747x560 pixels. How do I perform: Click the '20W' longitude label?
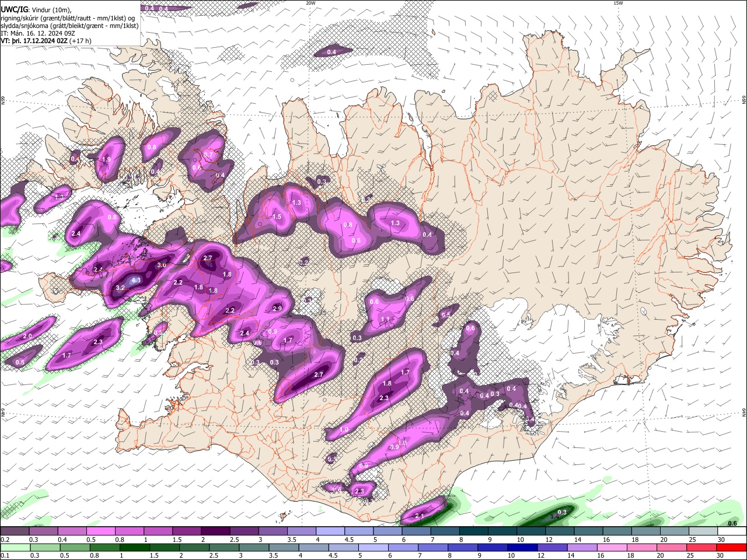(x=310, y=3)
